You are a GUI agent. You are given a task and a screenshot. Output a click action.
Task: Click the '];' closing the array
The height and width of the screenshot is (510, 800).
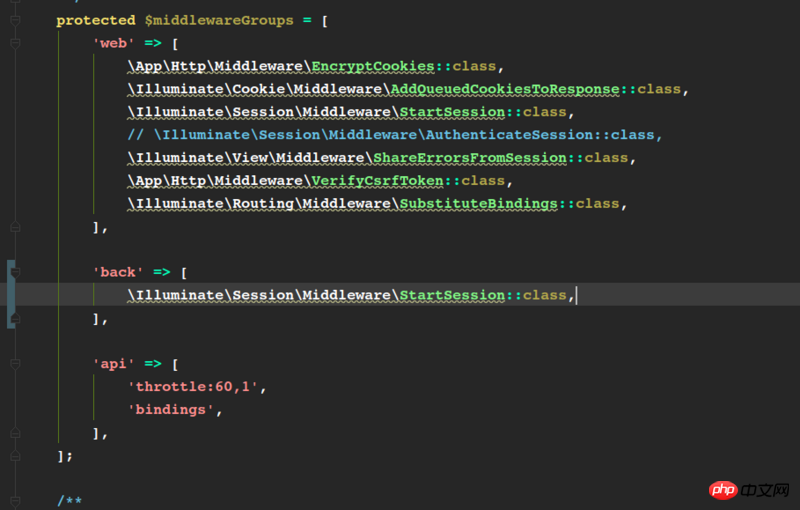coord(65,455)
